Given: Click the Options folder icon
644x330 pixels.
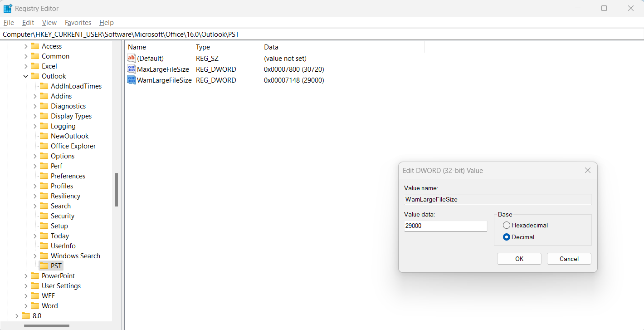Looking at the screenshot, I should click(44, 156).
